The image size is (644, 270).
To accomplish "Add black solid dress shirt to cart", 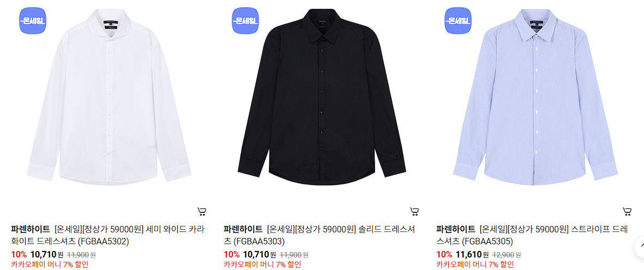I will [414, 211].
